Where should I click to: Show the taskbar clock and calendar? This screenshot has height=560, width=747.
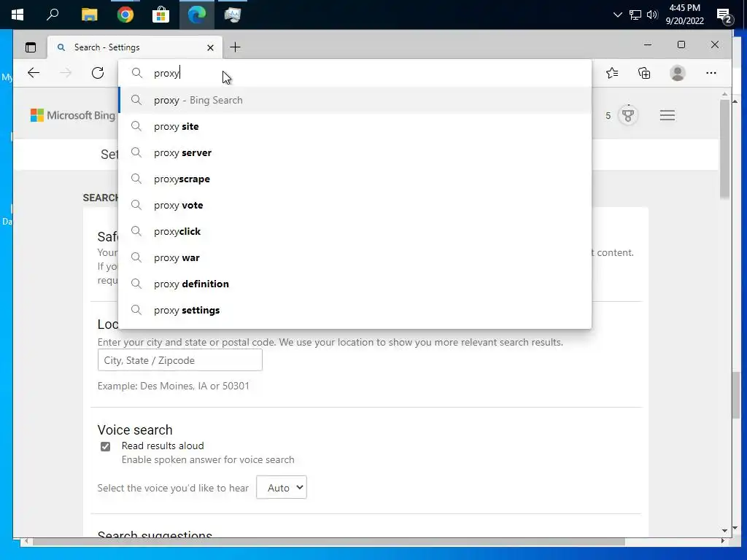coord(684,15)
